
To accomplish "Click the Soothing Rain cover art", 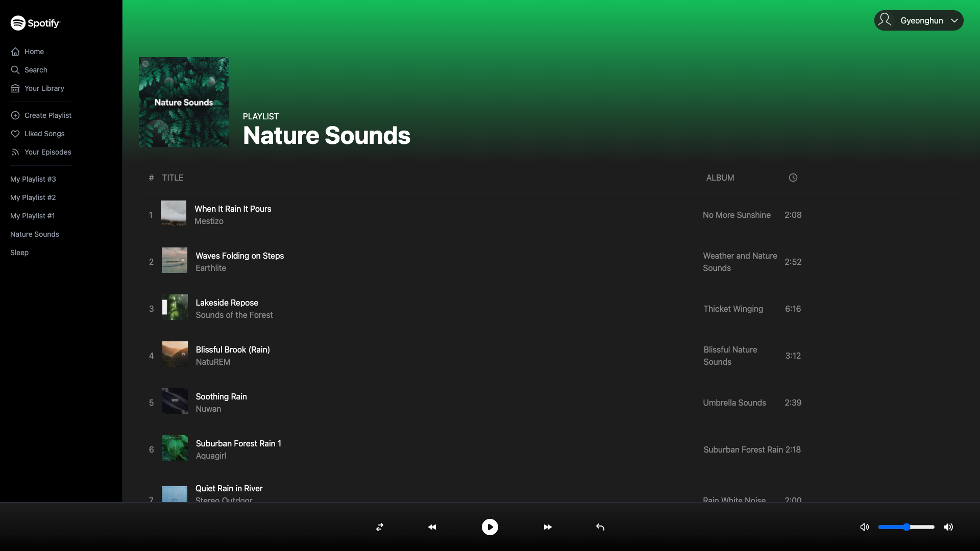I will click(175, 401).
